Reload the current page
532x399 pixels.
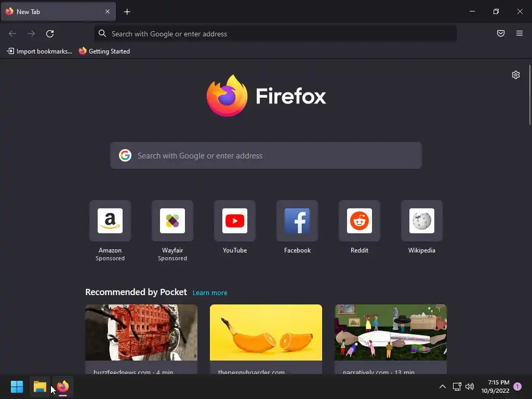(50, 34)
